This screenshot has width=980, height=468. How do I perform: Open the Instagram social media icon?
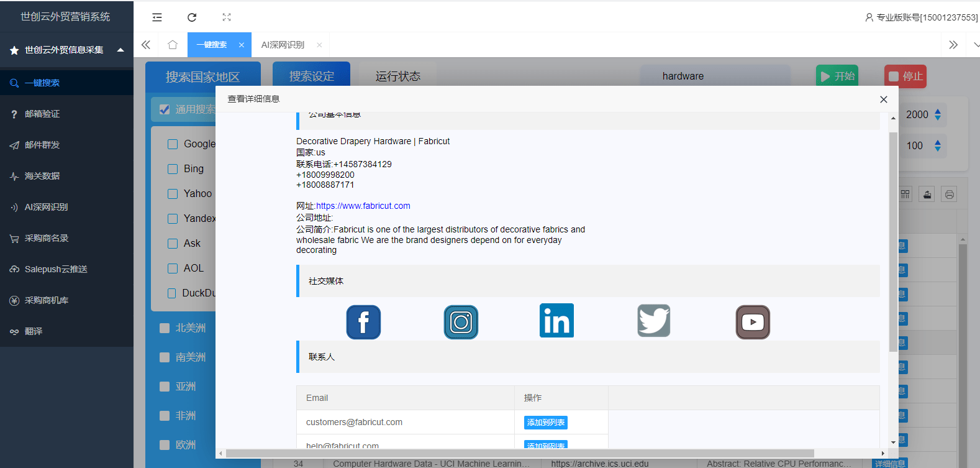pos(461,322)
